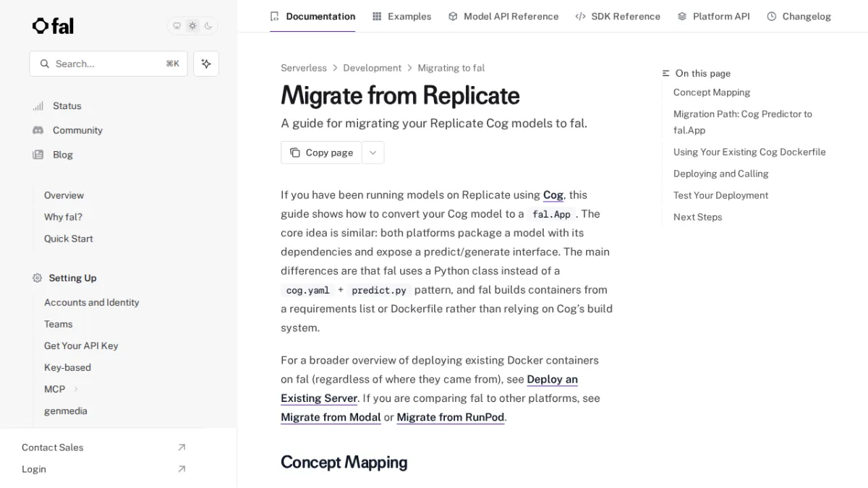Jump to Migration Path: Cog Predictor section
Viewport: 868px width, 488px height.
pos(743,122)
